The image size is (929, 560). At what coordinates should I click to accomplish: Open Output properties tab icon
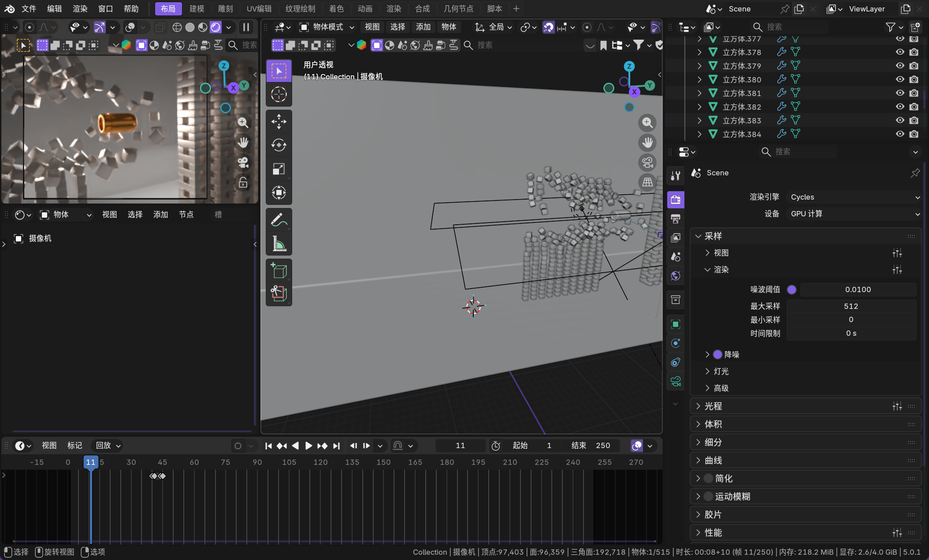[675, 219]
